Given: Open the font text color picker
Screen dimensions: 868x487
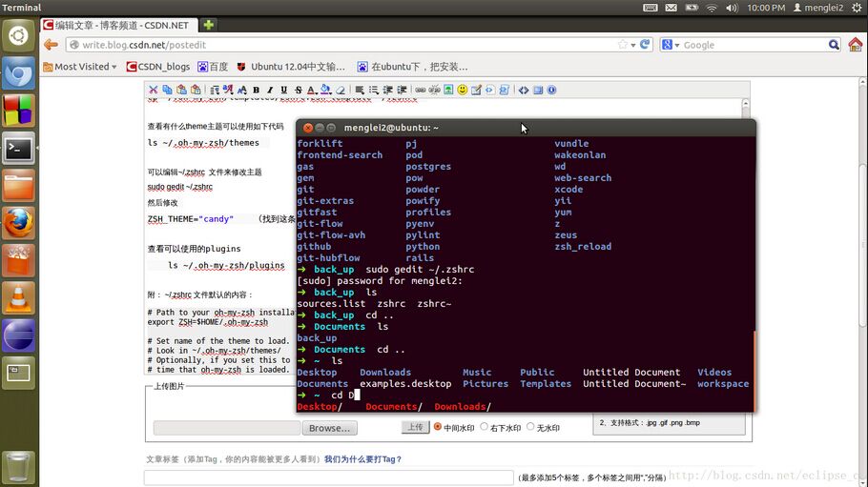Looking at the screenshot, I should 312,90.
